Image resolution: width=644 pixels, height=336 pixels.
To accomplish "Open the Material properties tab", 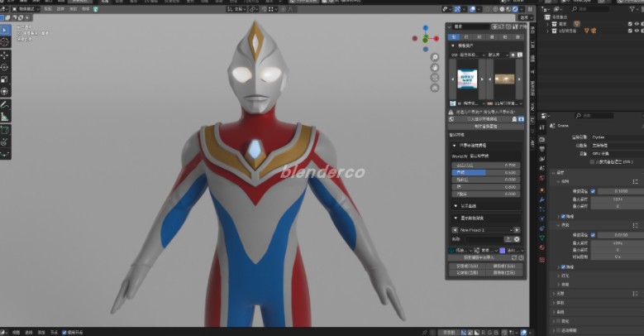I will tap(542, 248).
